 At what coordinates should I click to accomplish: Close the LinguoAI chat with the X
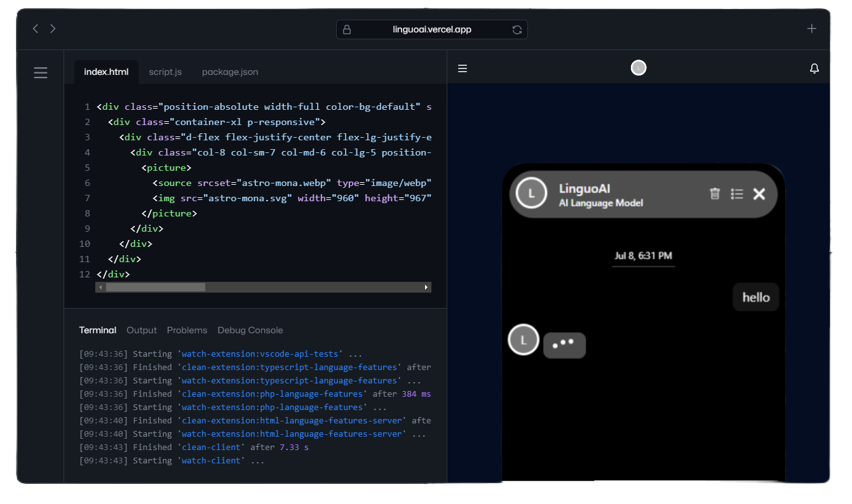pos(759,194)
